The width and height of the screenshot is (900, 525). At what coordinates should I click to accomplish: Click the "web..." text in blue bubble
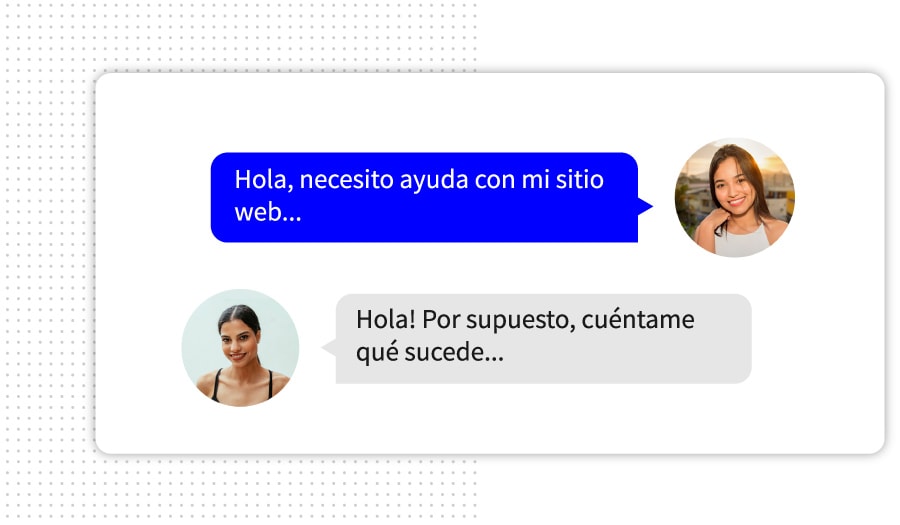(268, 212)
